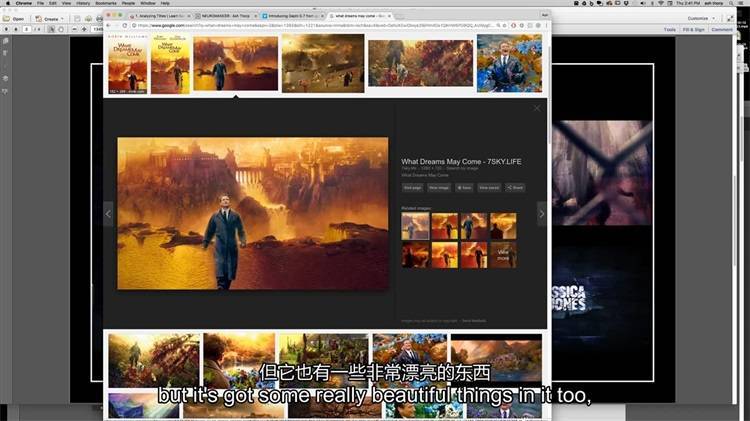Select the Robin Williams blue flowers thumbnail
Viewport: 750px width, 421px height.
pos(509,63)
